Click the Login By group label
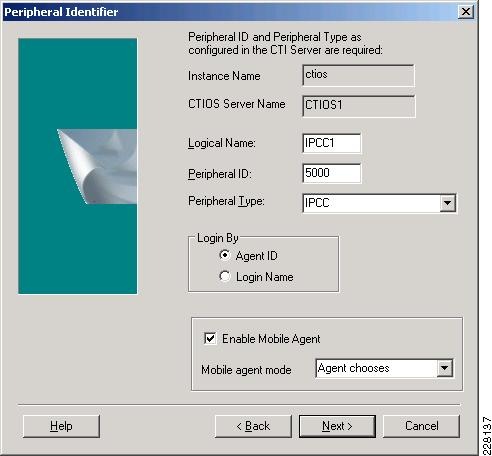 coord(218,238)
